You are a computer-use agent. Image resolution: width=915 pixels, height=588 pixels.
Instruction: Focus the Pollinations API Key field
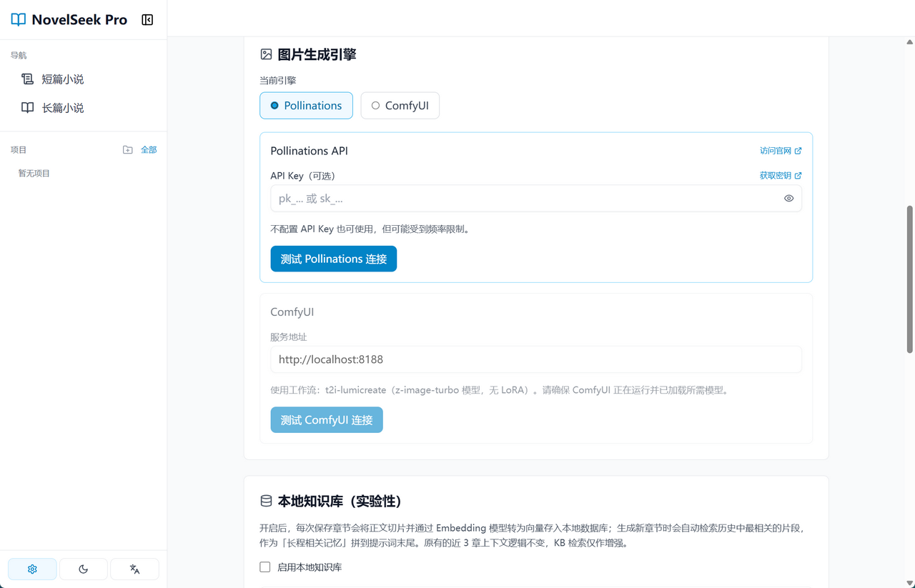[x=536, y=199]
